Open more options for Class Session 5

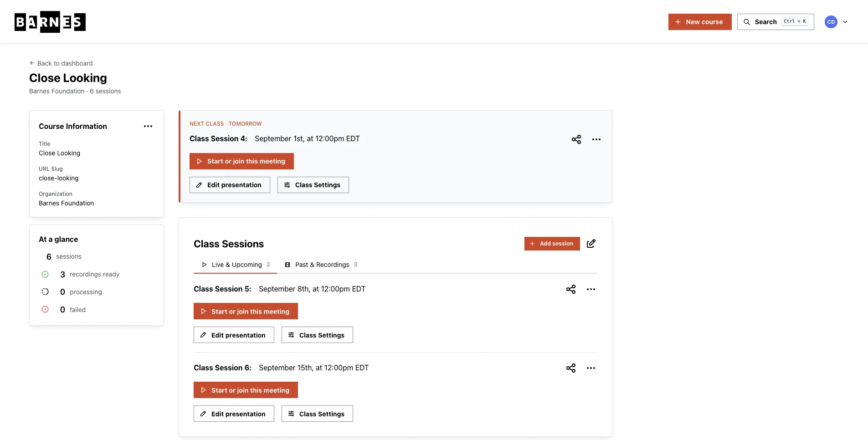[x=591, y=289]
